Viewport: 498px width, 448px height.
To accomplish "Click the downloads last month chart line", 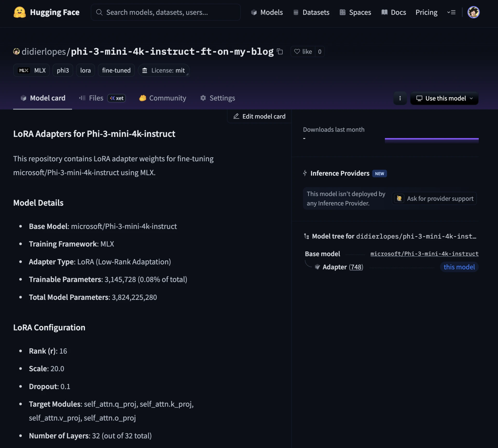I will pyautogui.click(x=432, y=139).
